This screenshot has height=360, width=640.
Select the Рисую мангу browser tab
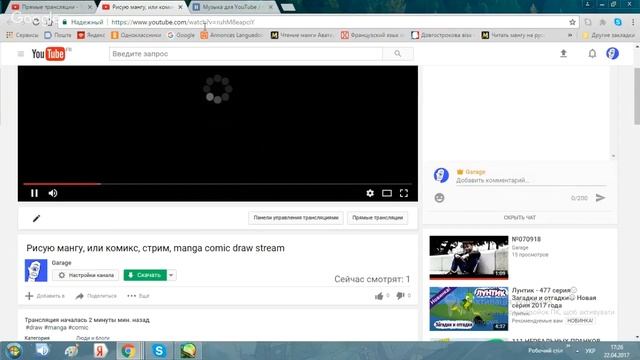[141, 7]
